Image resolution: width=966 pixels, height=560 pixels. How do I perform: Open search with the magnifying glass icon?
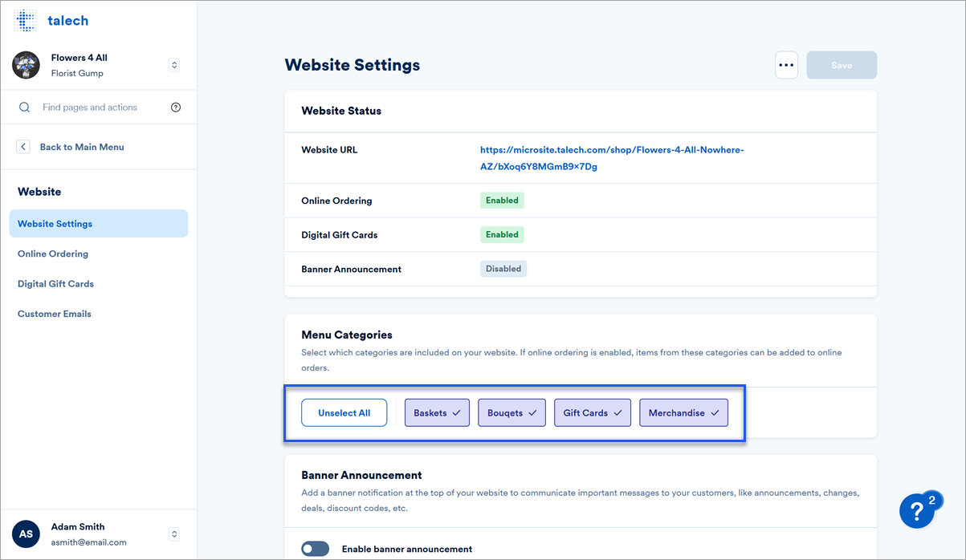click(x=24, y=107)
